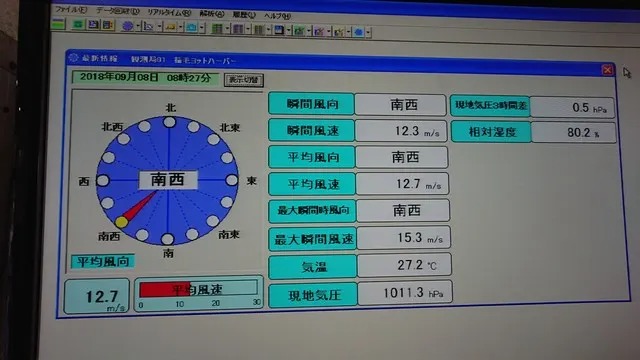The height and width of the screenshot is (360, 640).
Task: Click the red 平均風速 wind speed bar
Action: coord(164,289)
